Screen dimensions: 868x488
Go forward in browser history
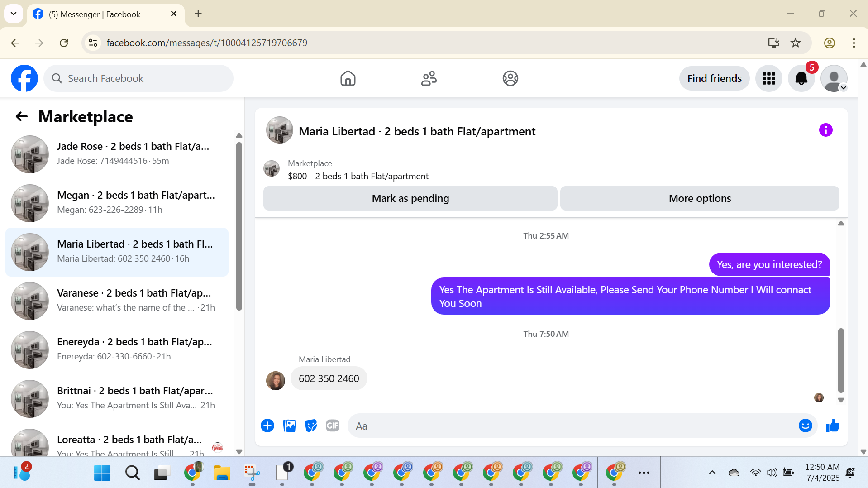coord(39,43)
